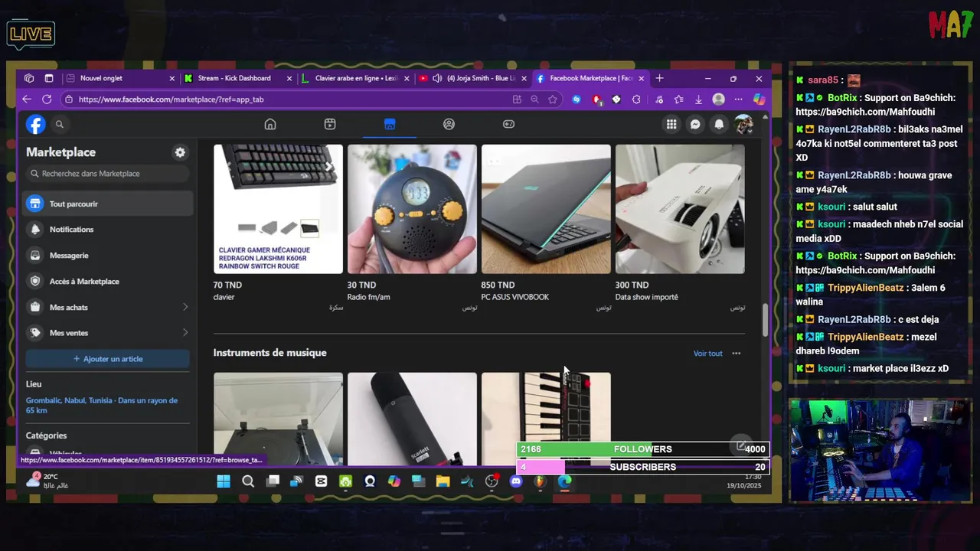Click Recherchez dans Marketplace search field

coord(107,174)
